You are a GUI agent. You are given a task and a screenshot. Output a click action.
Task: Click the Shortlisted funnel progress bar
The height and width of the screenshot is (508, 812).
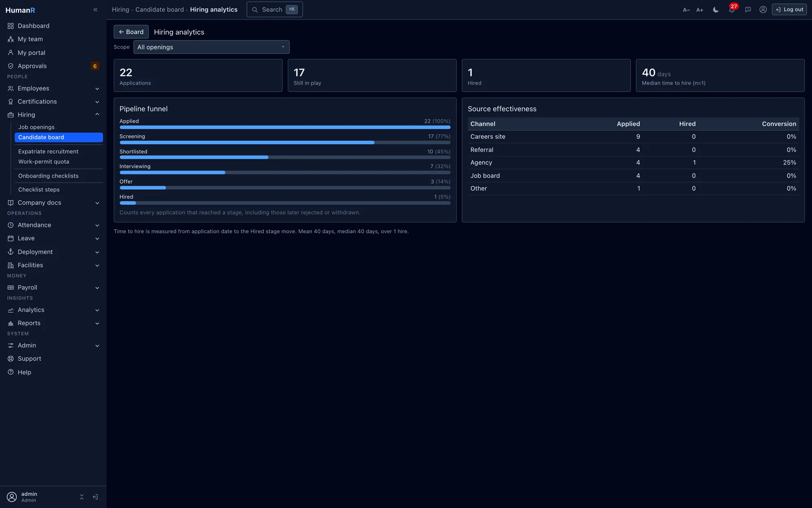tap(285, 157)
